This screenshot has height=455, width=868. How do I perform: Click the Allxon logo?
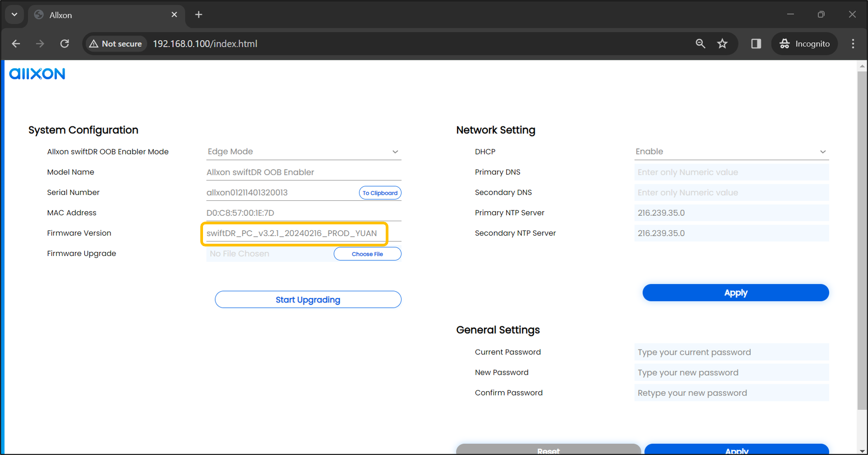click(x=37, y=74)
